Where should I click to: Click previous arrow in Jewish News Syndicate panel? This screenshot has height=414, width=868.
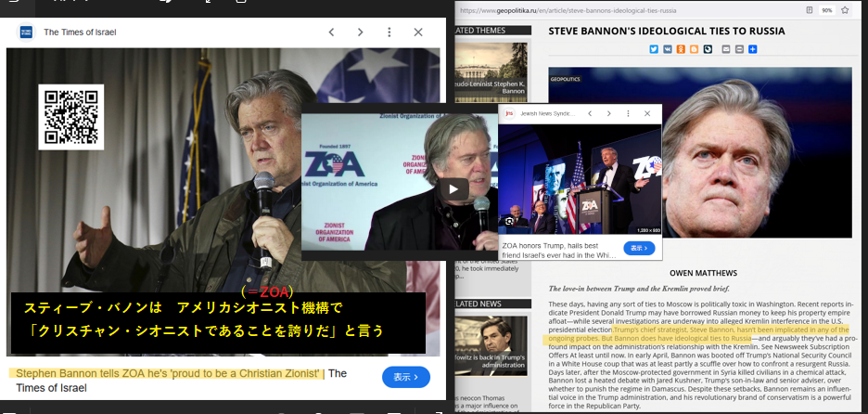tap(592, 113)
